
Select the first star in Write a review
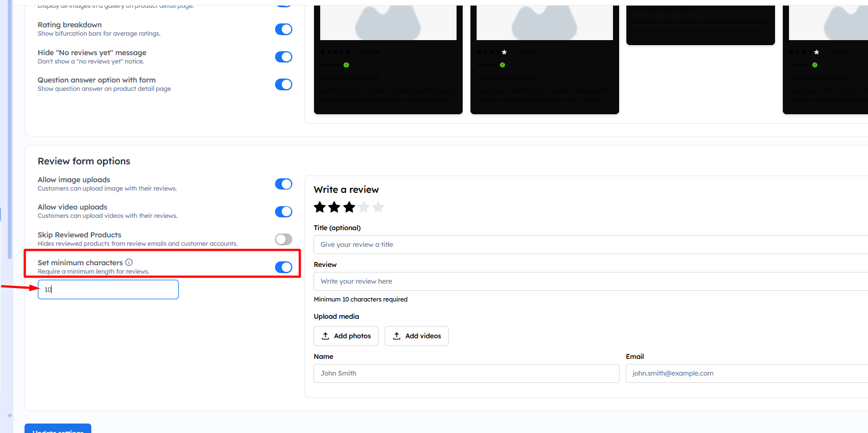click(x=320, y=207)
